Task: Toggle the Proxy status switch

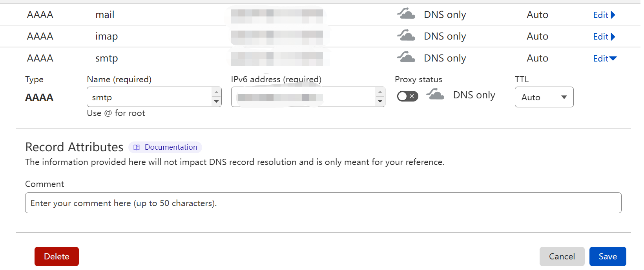Action: [407, 96]
